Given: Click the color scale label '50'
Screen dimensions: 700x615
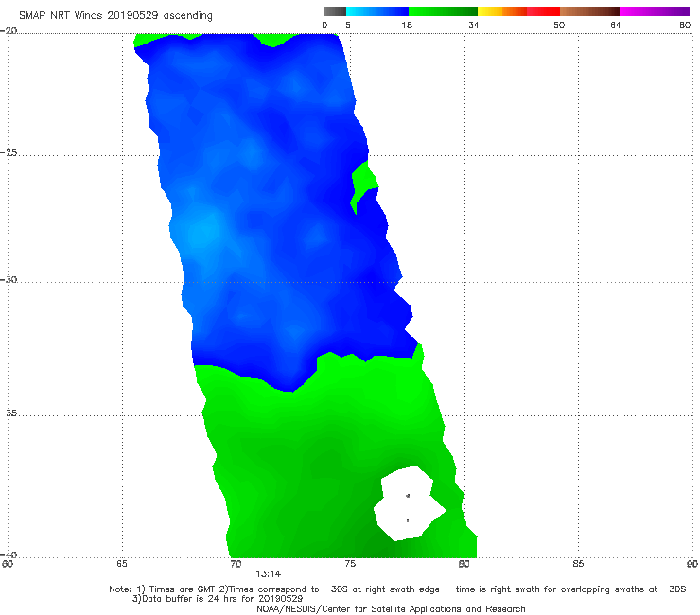Looking at the screenshot, I should (x=559, y=26).
